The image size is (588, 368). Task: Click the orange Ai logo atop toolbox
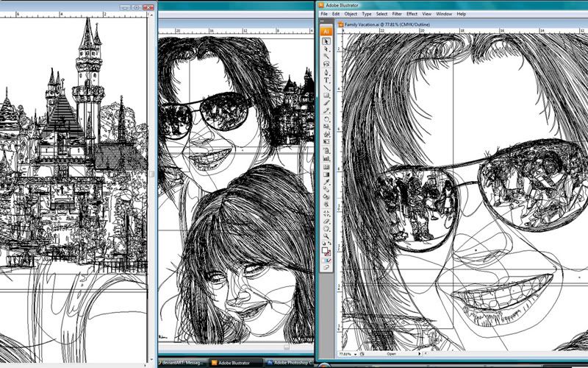326,32
